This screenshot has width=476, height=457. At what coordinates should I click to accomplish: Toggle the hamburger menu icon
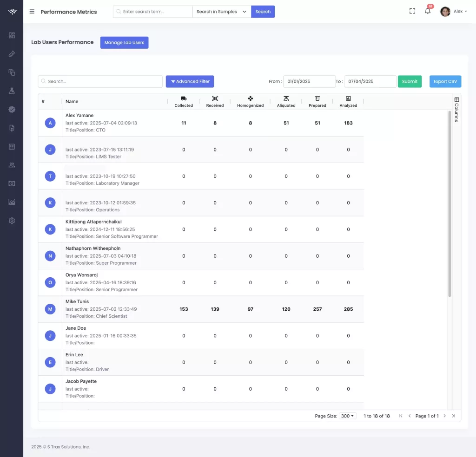pyautogui.click(x=32, y=12)
